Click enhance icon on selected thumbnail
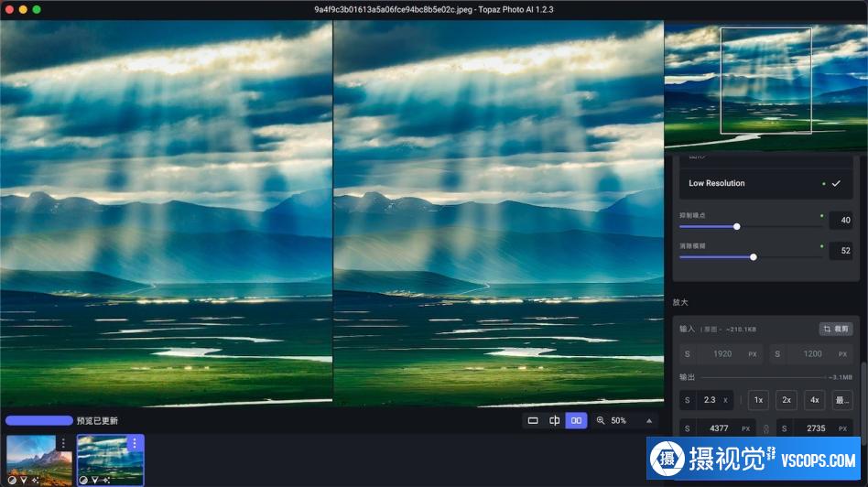868x487 pixels. point(105,480)
